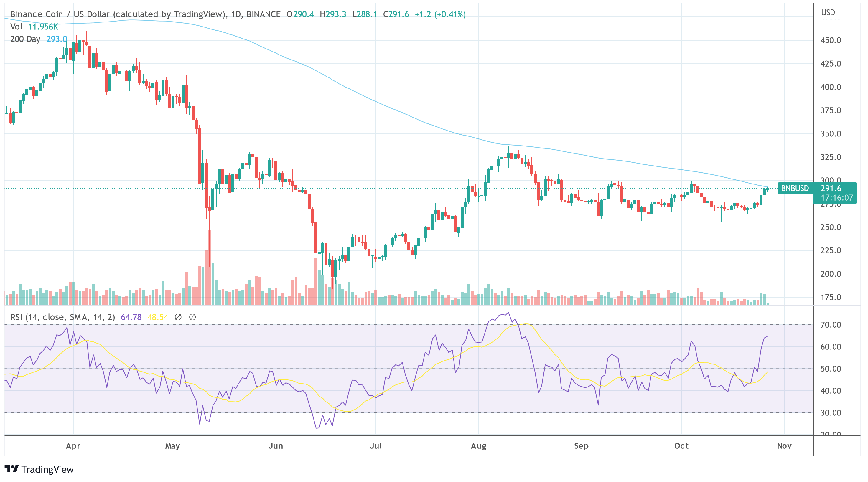Click the low price value L288.1

365,14
